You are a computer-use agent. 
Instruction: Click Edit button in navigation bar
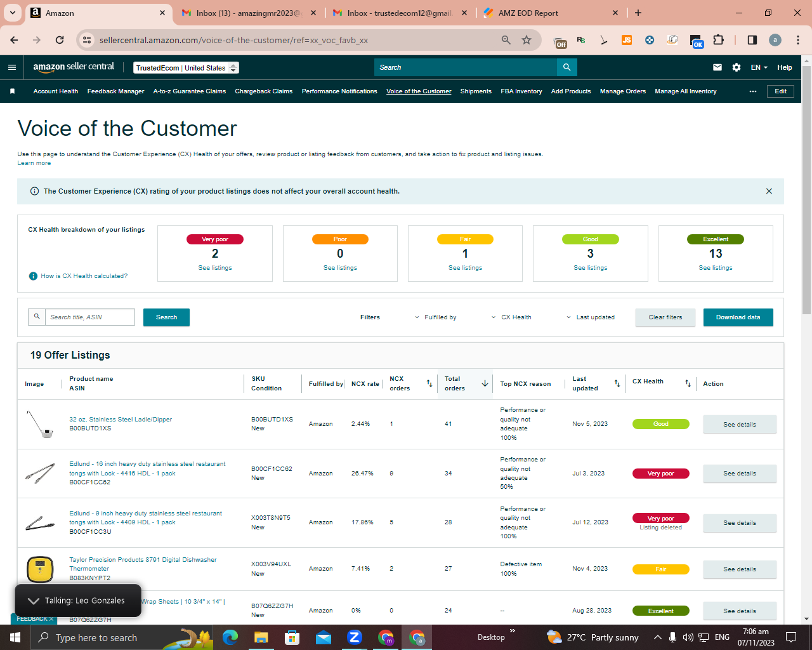point(780,91)
